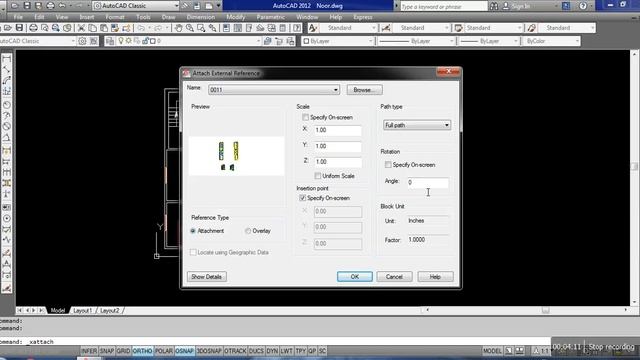Viewport: 640px width, 360px height.
Task: Click the Undo arrow in quick access bar
Action: coord(62,6)
